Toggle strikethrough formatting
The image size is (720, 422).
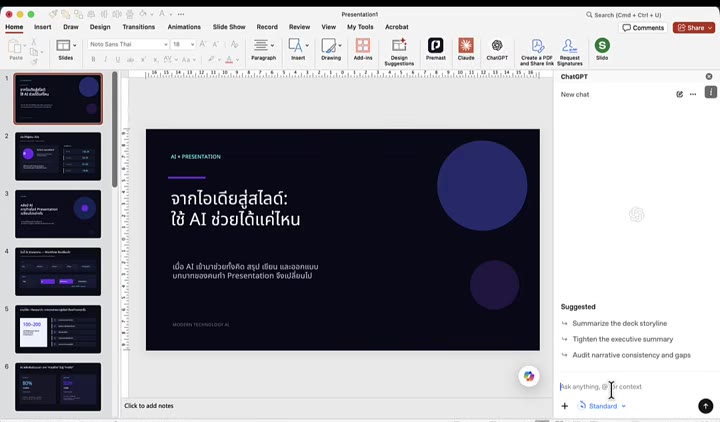click(x=130, y=59)
